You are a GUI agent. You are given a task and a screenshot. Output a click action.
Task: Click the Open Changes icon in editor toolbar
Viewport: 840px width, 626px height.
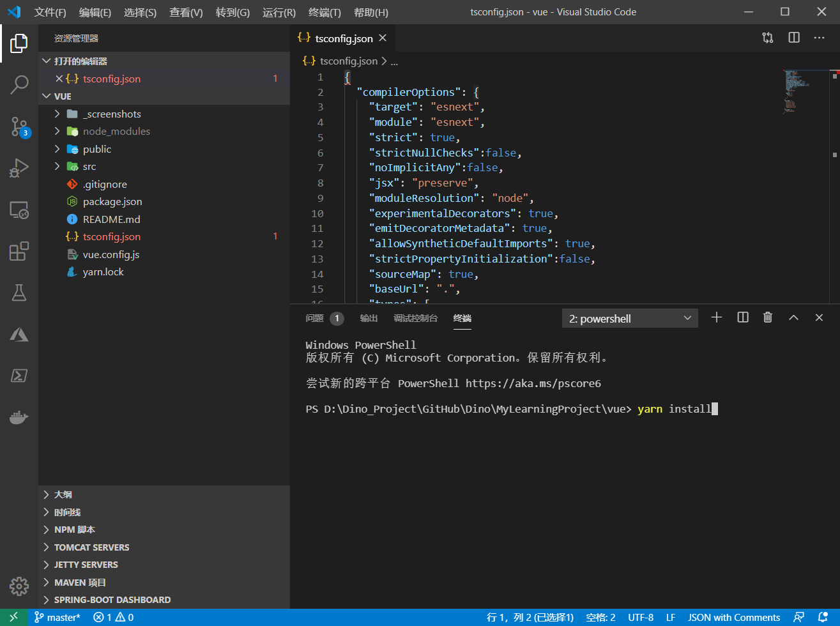(x=768, y=38)
